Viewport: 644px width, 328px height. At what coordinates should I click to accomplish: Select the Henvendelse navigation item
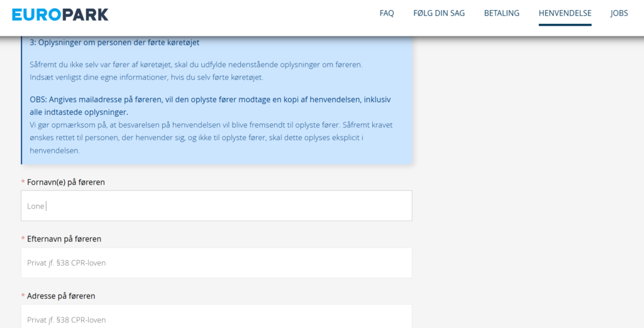[565, 13]
